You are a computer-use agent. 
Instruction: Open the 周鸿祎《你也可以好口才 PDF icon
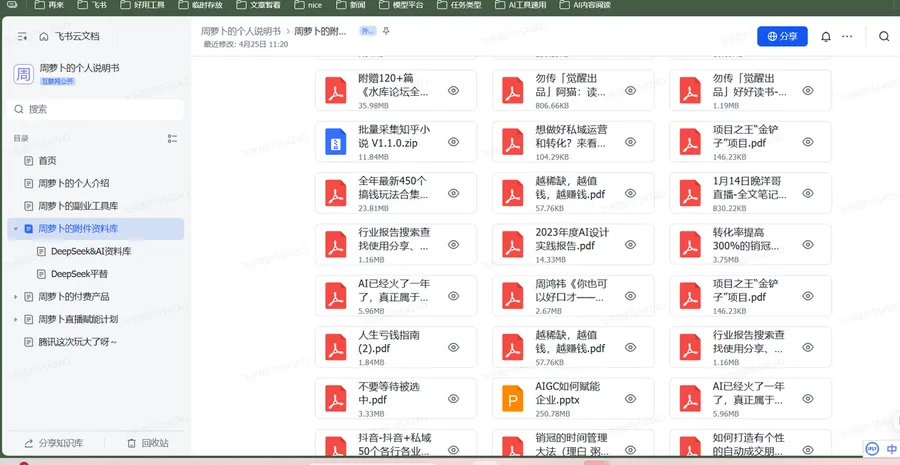click(513, 296)
